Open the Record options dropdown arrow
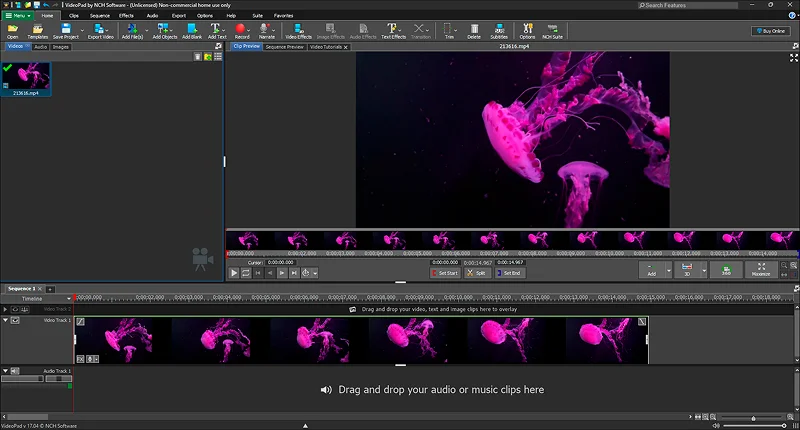 coord(249,31)
